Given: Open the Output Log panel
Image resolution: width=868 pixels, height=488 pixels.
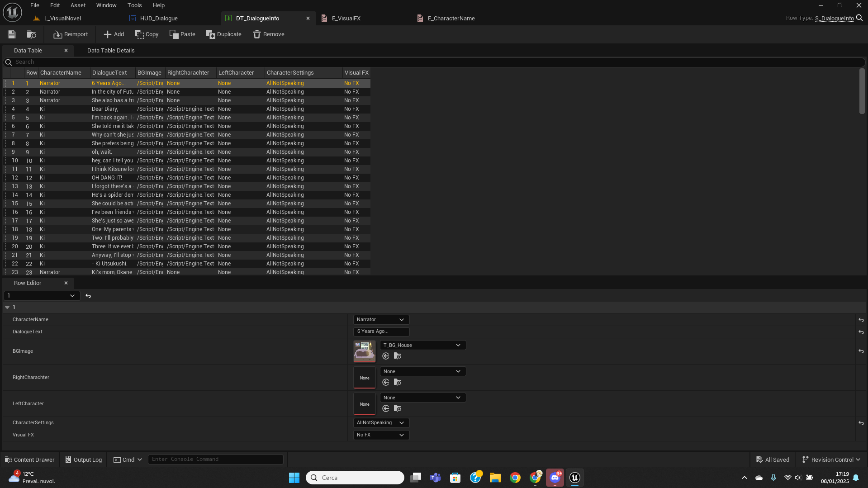Looking at the screenshot, I should pos(83,459).
